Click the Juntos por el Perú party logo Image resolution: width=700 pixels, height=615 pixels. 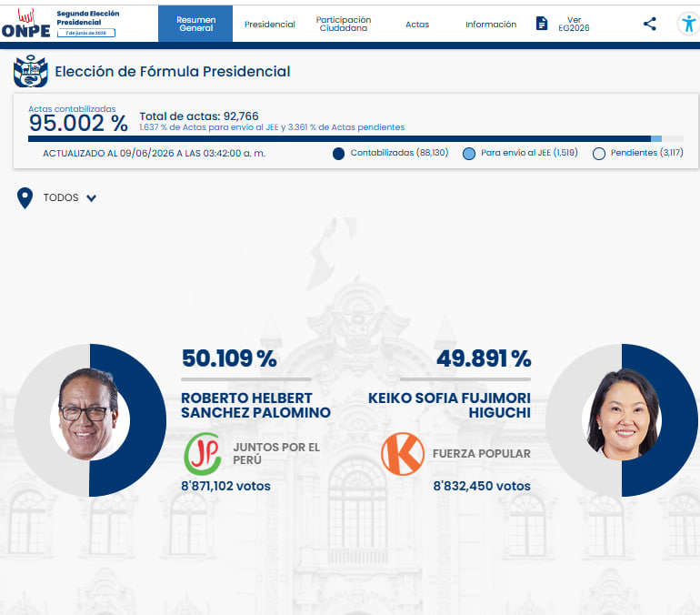[x=203, y=454]
